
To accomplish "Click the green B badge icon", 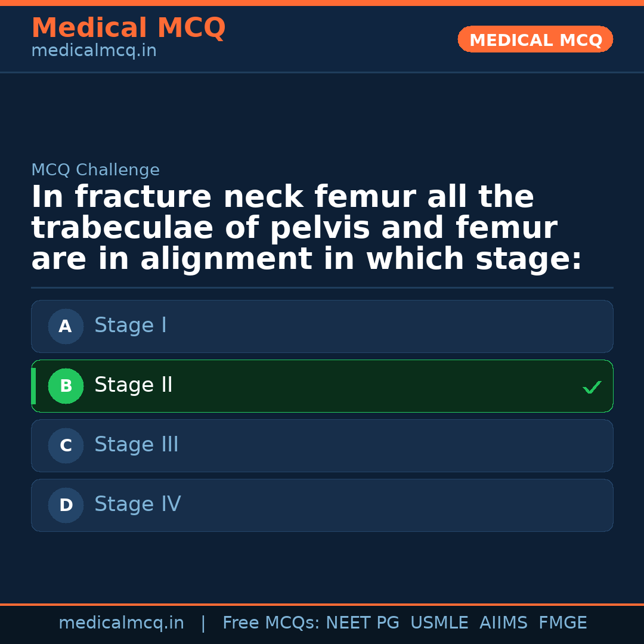I will (x=66, y=386).
